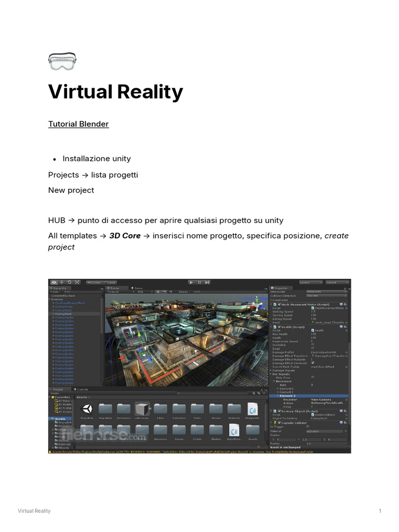Collapse the selected Element 2 row

tap(278, 396)
